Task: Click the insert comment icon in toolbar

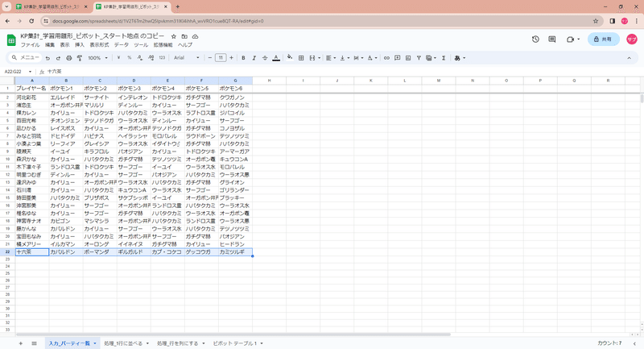Action: pyautogui.click(x=397, y=58)
